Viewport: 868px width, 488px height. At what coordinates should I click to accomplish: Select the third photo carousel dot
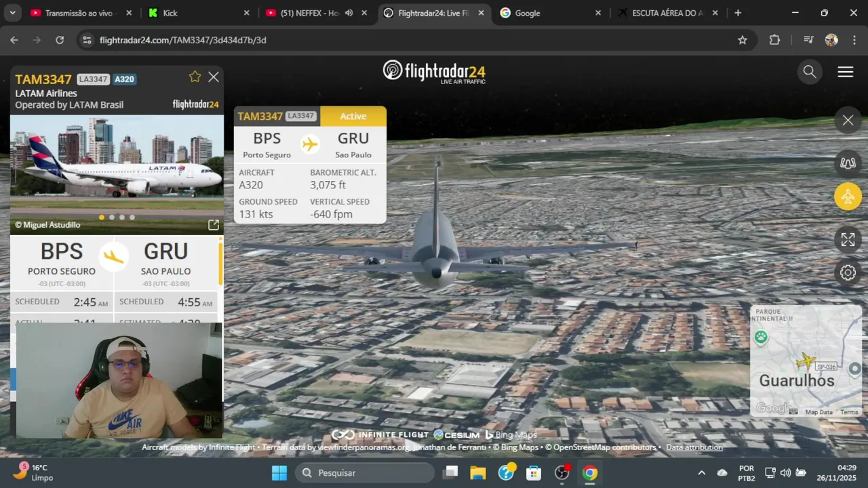pos(122,218)
